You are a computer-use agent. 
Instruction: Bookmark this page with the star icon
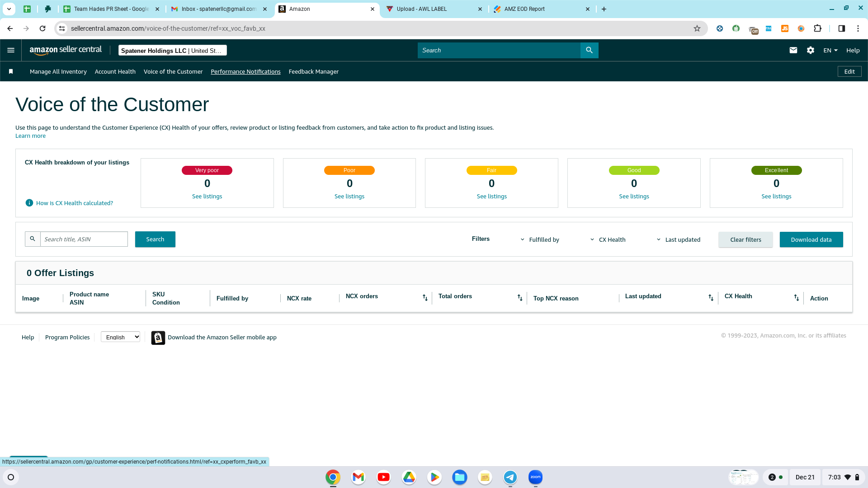(697, 28)
